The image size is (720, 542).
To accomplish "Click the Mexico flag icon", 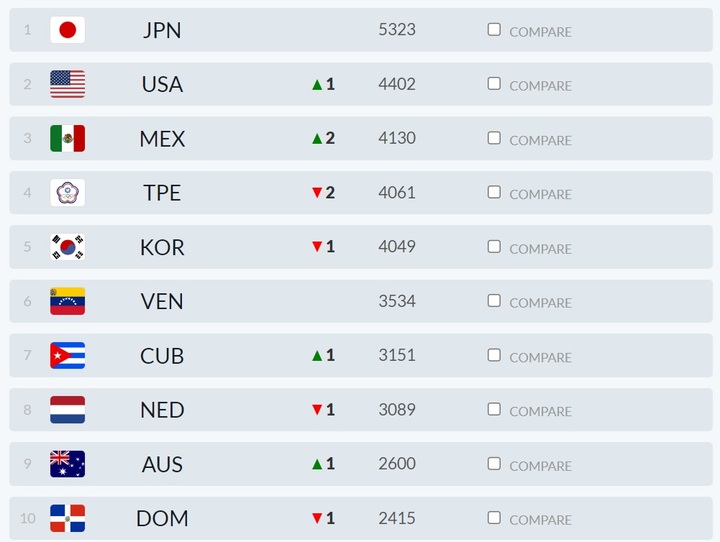I will (x=67, y=138).
